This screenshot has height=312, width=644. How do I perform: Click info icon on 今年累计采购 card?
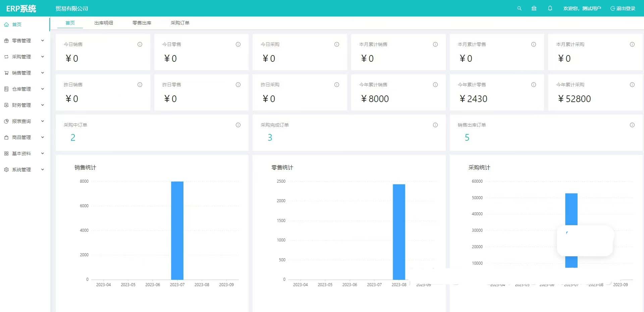[x=632, y=85]
